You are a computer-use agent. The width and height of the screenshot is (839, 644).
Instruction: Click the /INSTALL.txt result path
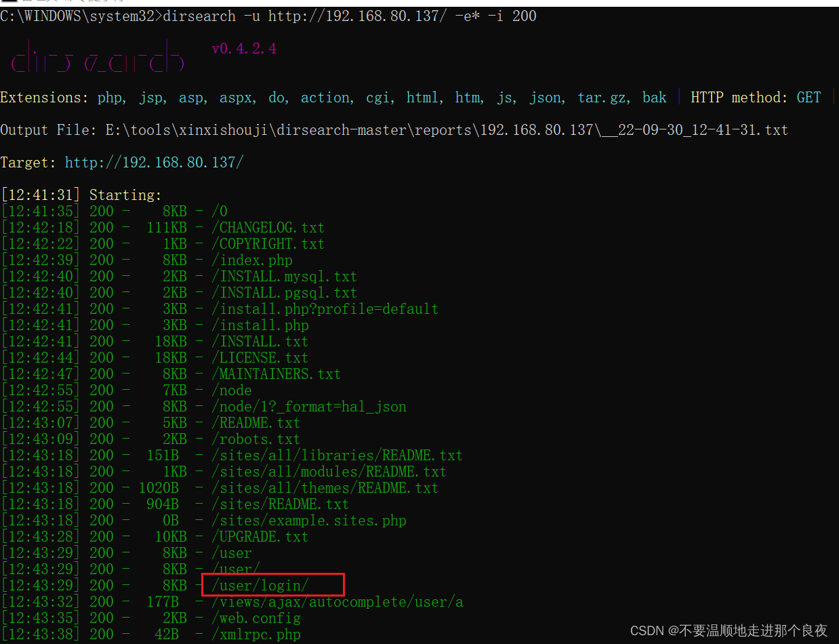coord(260,342)
